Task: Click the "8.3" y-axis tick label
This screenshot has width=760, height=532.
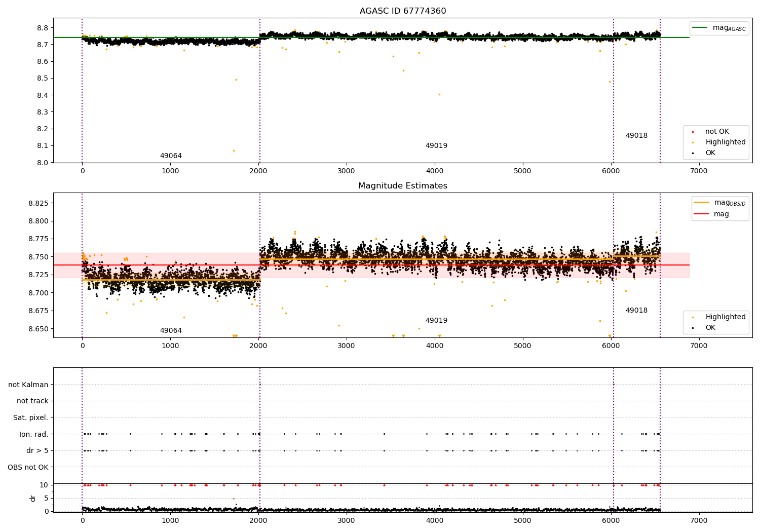Action: [x=43, y=112]
